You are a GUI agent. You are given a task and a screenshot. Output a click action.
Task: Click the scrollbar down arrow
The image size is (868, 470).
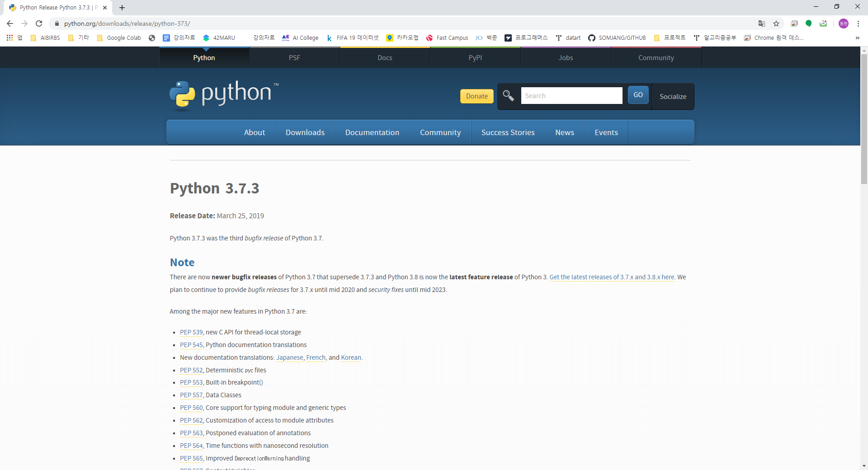point(864,466)
